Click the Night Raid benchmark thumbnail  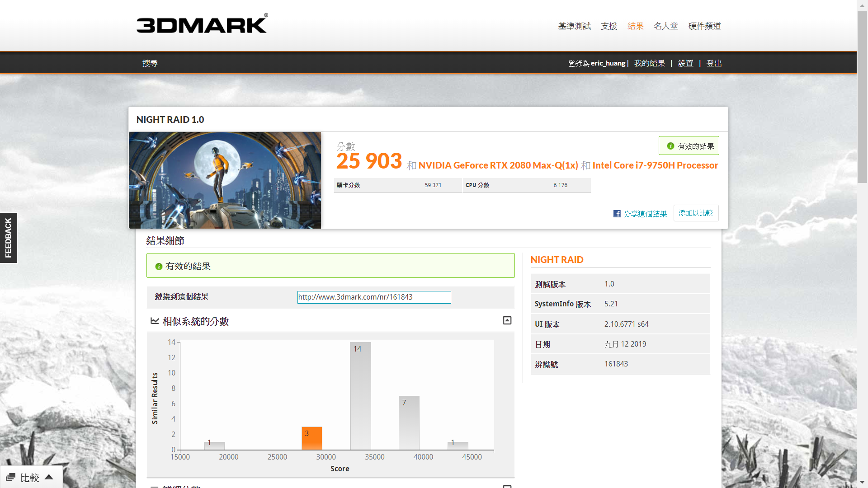point(225,180)
